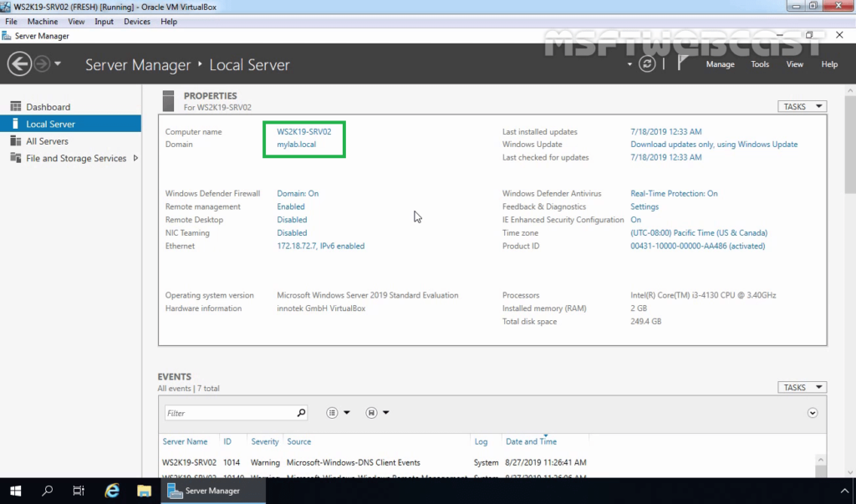Image resolution: width=856 pixels, height=504 pixels.
Task: Open the Server Manager Help menu
Action: coord(829,64)
